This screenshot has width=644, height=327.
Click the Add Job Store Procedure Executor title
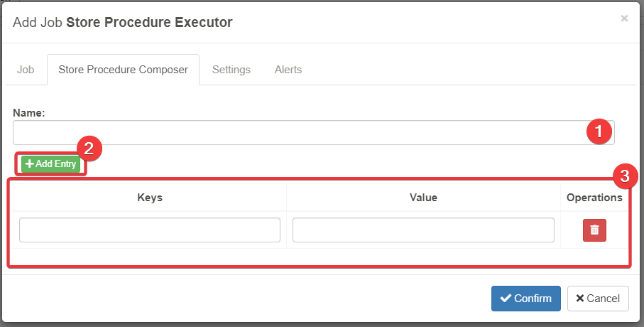(x=122, y=22)
